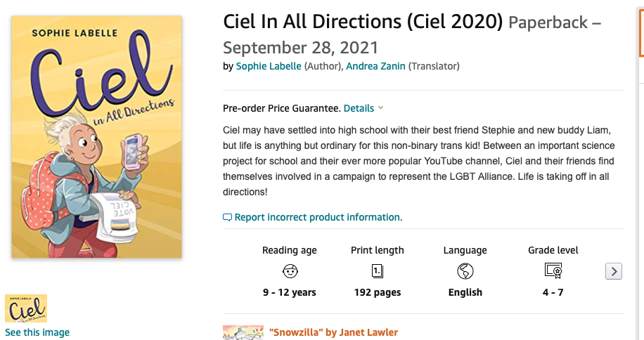Click the Snowzilla book thumbnail

coord(243,332)
